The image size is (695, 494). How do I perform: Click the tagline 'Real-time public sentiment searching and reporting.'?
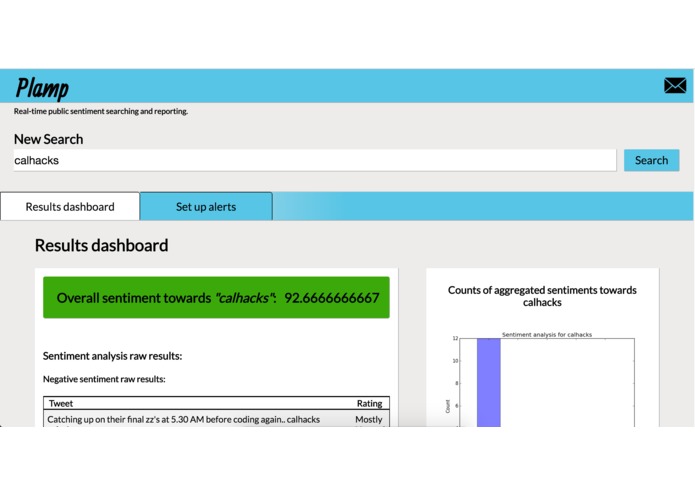[x=101, y=111]
